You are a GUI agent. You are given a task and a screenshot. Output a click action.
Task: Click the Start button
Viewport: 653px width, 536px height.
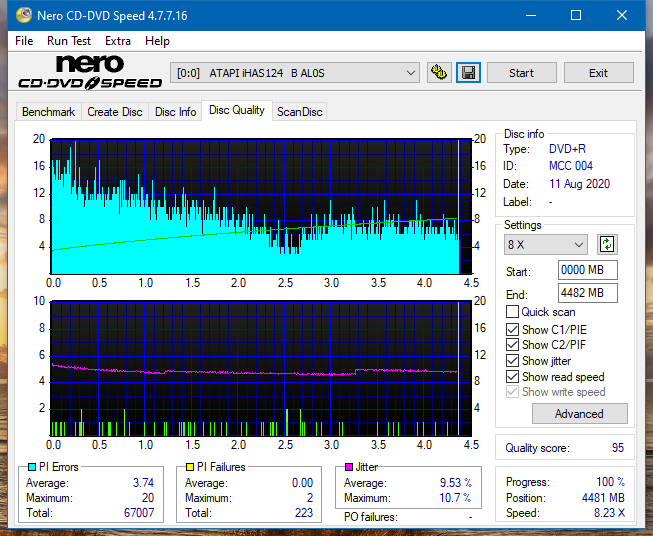(521, 73)
